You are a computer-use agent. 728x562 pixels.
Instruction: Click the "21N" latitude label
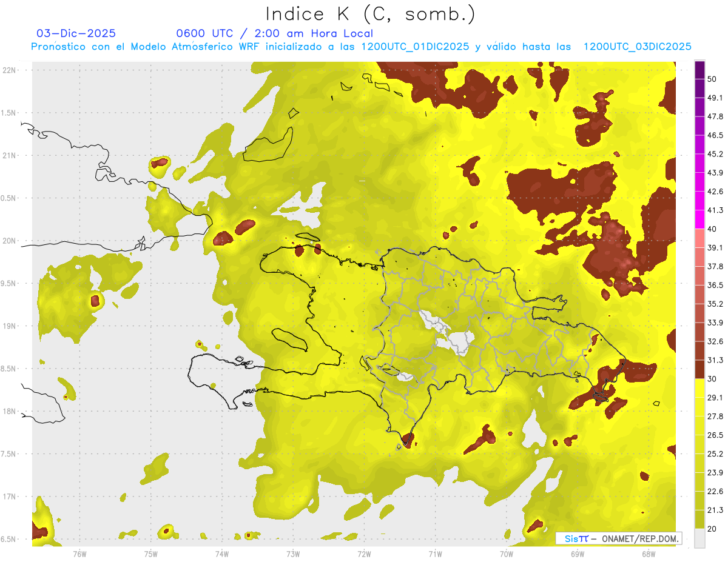click(x=9, y=156)
